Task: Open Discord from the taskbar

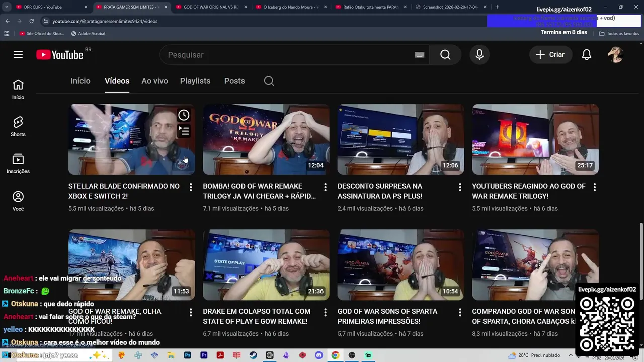Action: [319, 355]
